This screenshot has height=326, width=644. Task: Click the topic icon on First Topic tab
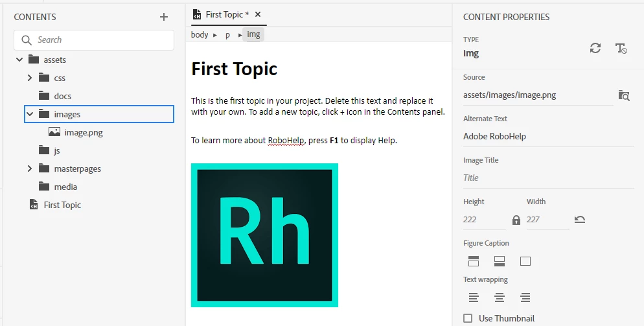[197, 14]
